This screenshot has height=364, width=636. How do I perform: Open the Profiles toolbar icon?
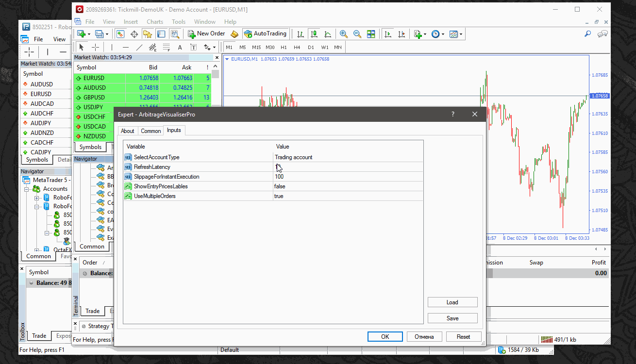tap(100, 34)
